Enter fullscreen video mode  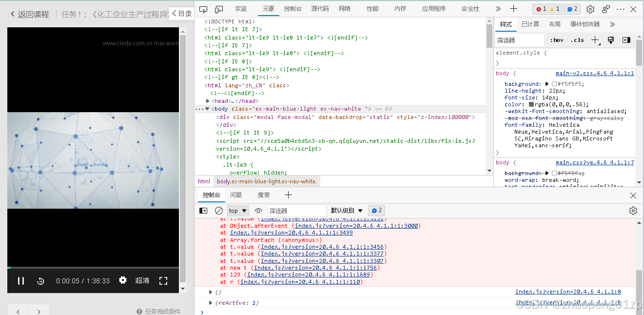pyautogui.click(x=163, y=281)
